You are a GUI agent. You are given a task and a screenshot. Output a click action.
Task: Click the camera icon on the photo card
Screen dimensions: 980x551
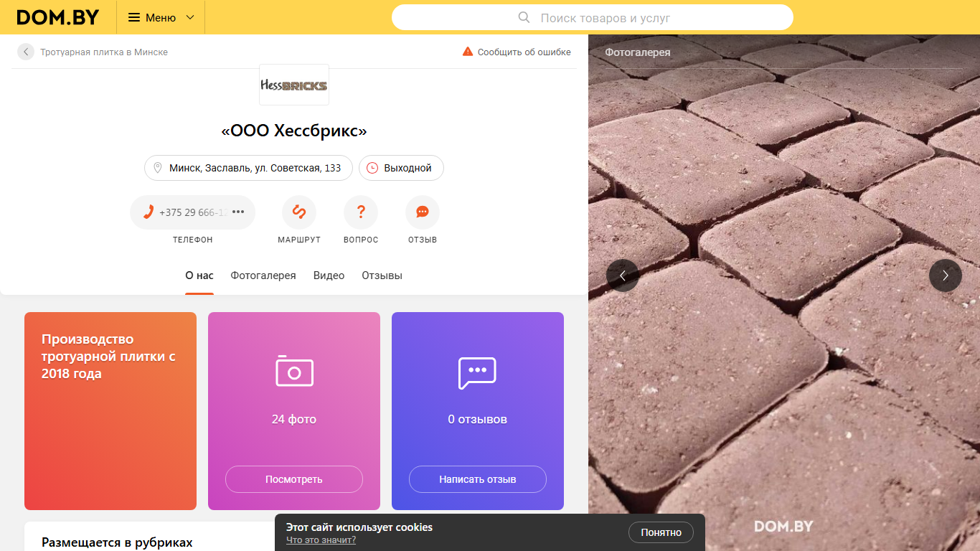click(294, 371)
